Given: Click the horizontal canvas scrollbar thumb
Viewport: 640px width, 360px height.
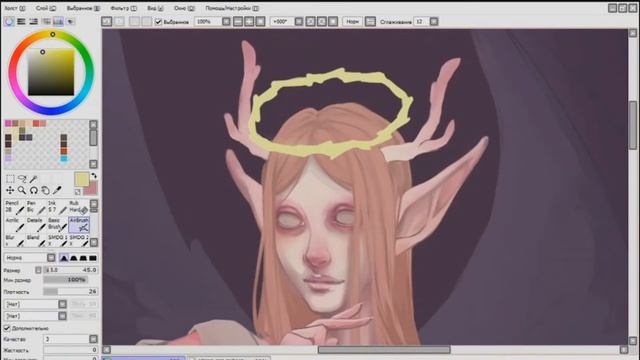Looking at the screenshot, I should (x=384, y=350).
